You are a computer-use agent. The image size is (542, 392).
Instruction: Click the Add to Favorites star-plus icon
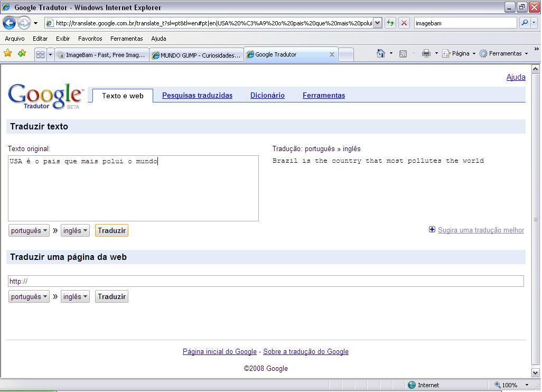pyautogui.click(x=22, y=53)
